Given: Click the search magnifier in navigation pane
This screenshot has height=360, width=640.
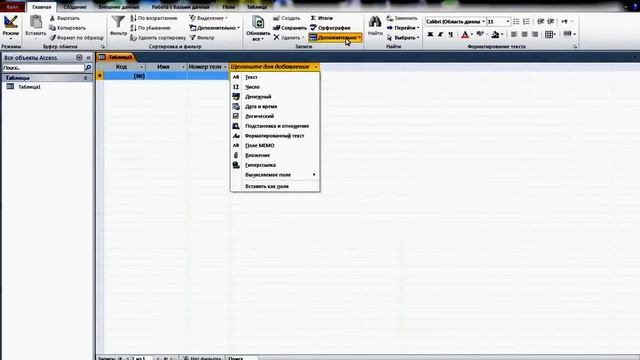Looking at the screenshot, I should tap(88, 68).
